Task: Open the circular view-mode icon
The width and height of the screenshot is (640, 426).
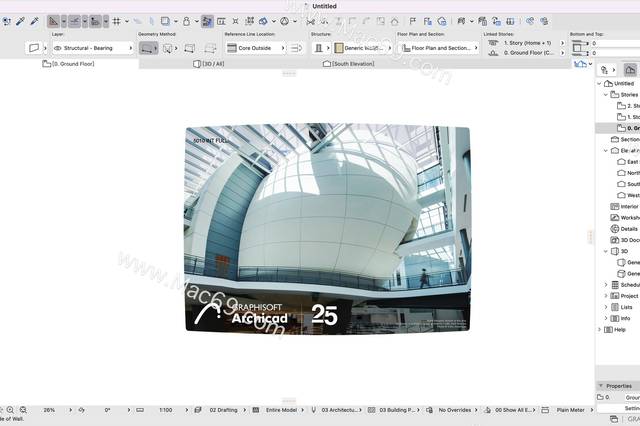Action: point(284,21)
